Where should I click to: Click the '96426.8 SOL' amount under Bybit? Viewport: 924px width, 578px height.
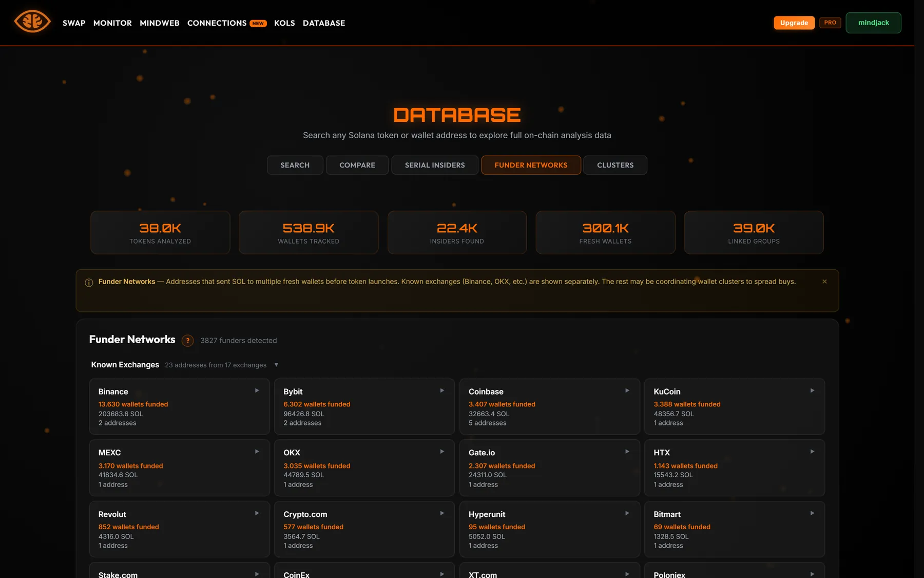click(x=304, y=414)
